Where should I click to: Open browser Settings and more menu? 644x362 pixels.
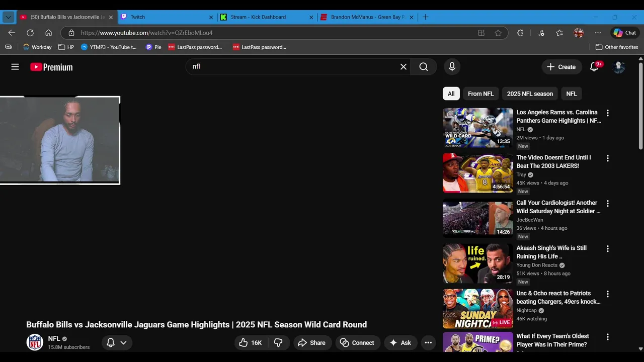tap(598, 33)
